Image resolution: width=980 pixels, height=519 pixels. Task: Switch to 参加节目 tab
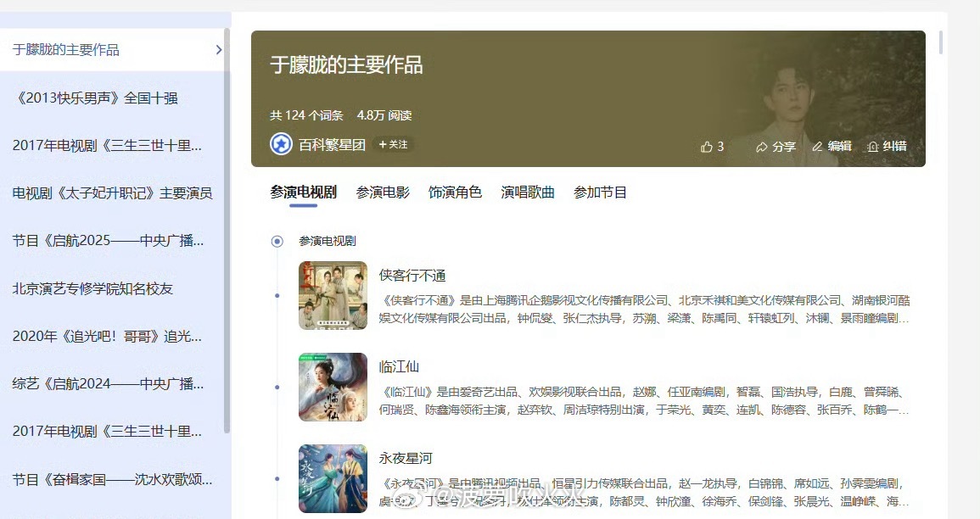(600, 193)
